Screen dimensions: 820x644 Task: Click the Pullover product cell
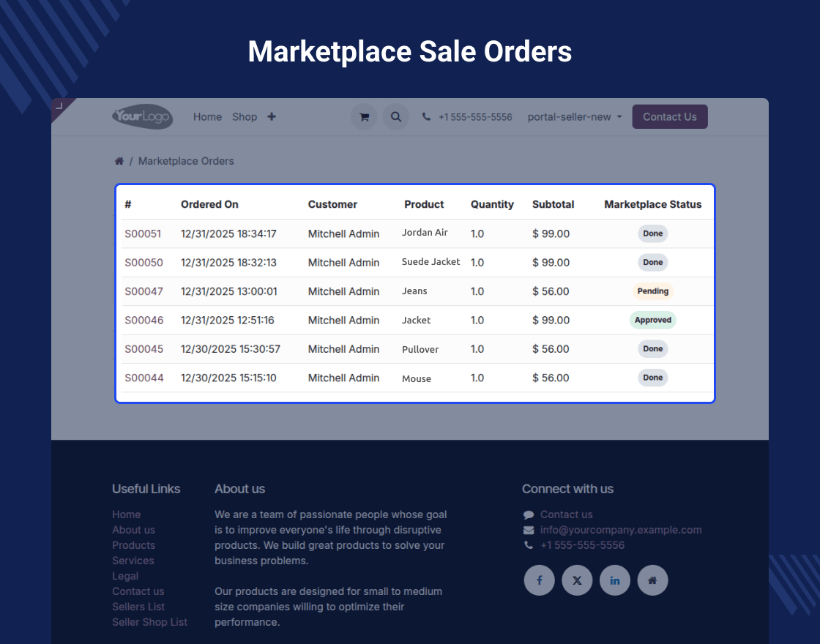420,349
